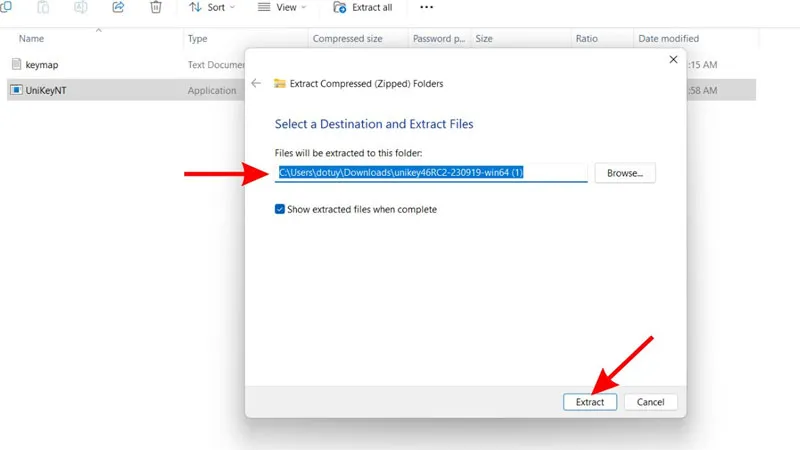
Task: Sort by the Name column header
Action: (31, 39)
